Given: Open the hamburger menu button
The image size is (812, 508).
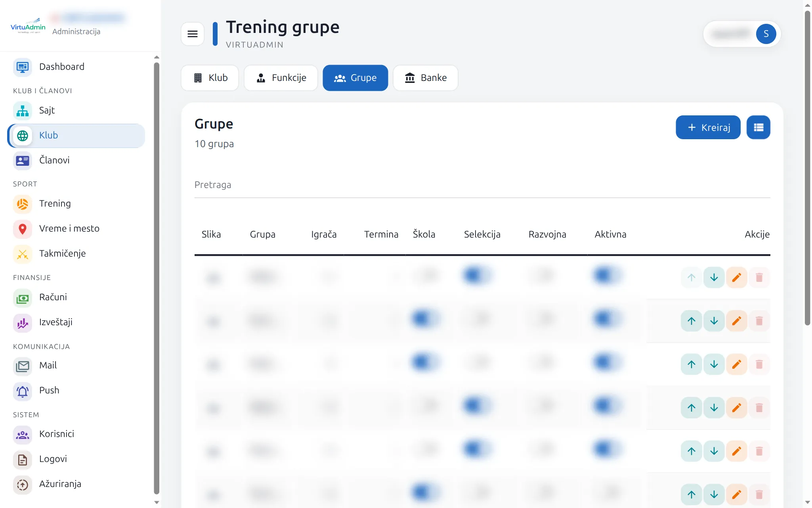Looking at the screenshot, I should [x=193, y=34].
